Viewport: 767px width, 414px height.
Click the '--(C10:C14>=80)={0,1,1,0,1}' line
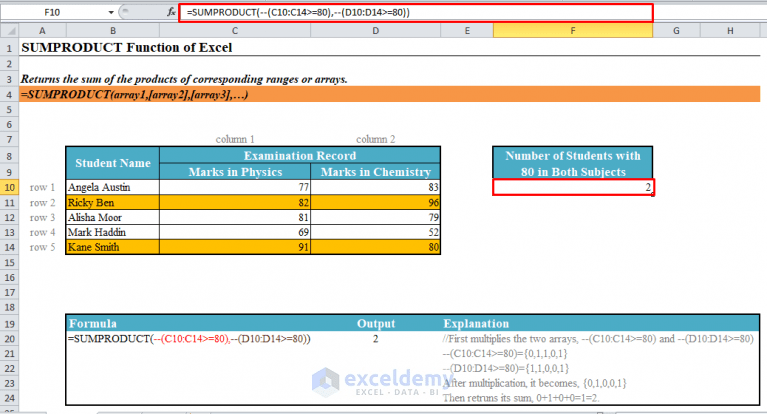(x=505, y=353)
